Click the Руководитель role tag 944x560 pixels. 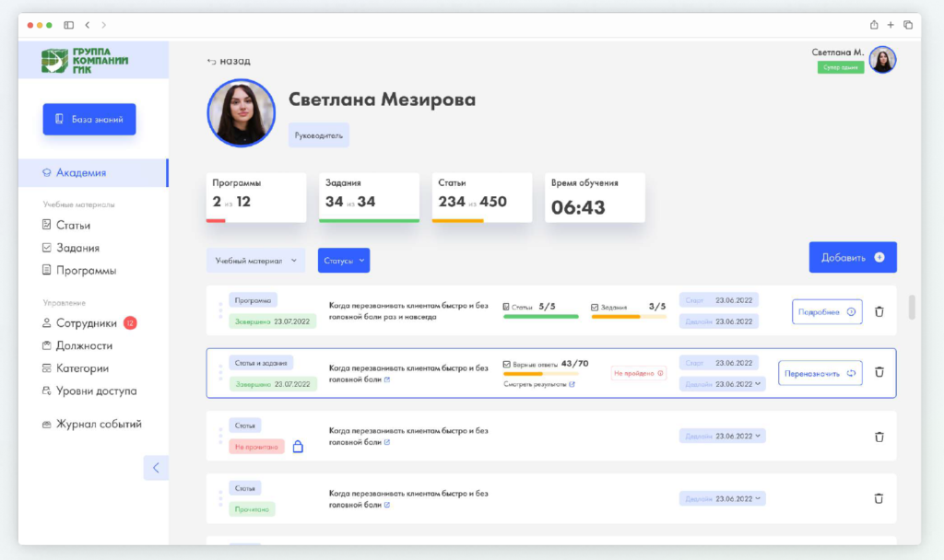point(318,135)
